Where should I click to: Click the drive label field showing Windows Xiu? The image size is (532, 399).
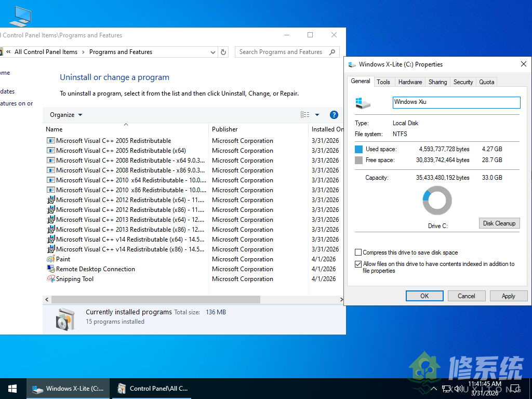(x=456, y=102)
